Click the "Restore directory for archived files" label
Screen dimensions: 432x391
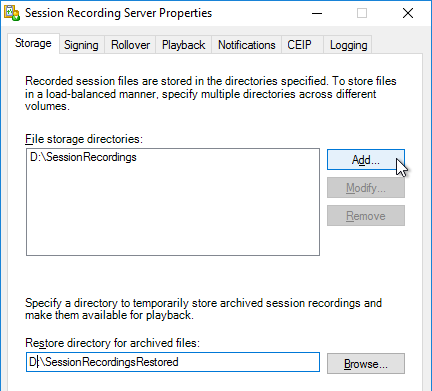click(112, 343)
